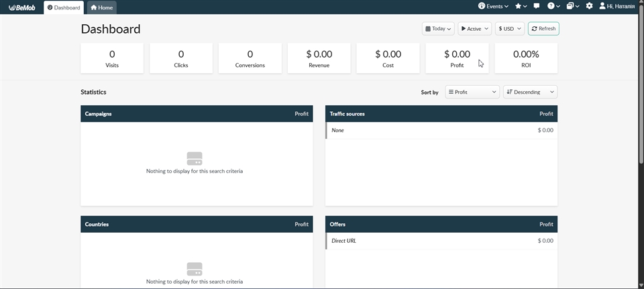Open the workspaces stacked windows icon
Screen dimensions: 644x289
572,6
